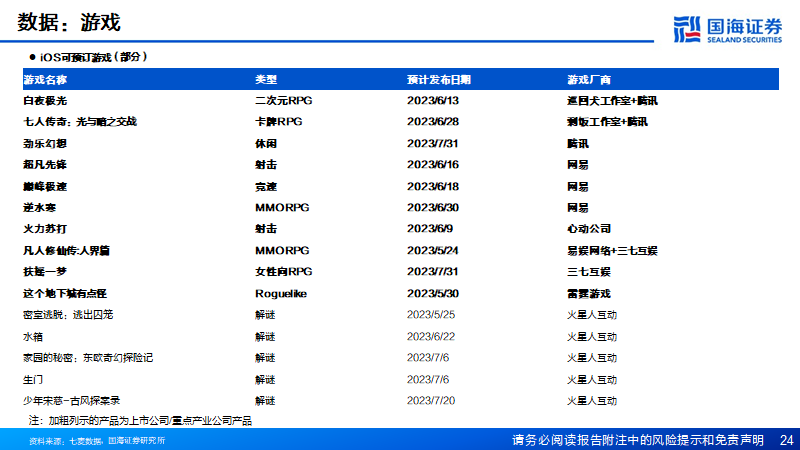Click the date 2023/6/18

433,186
